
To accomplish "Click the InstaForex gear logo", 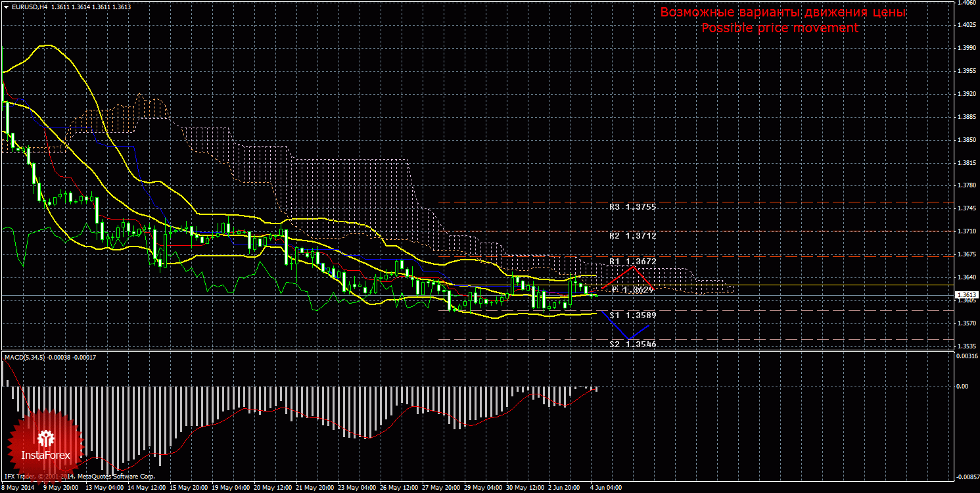I will pos(45,439).
